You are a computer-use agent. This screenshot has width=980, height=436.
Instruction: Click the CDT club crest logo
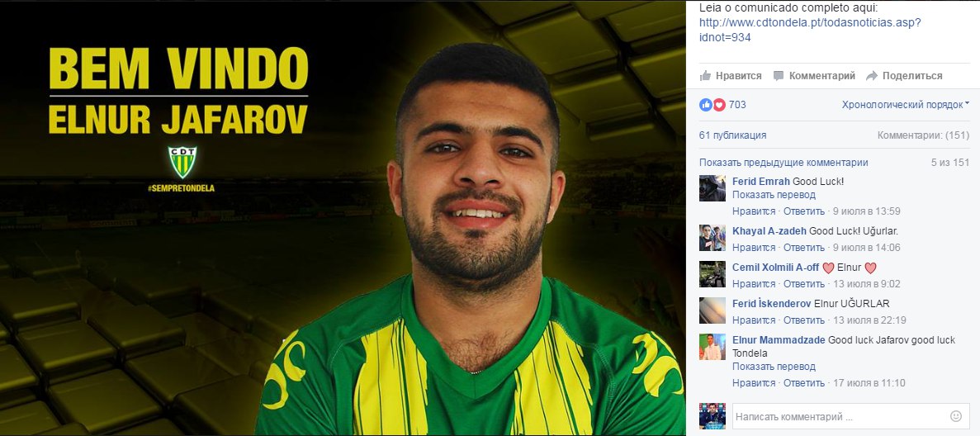click(x=182, y=162)
